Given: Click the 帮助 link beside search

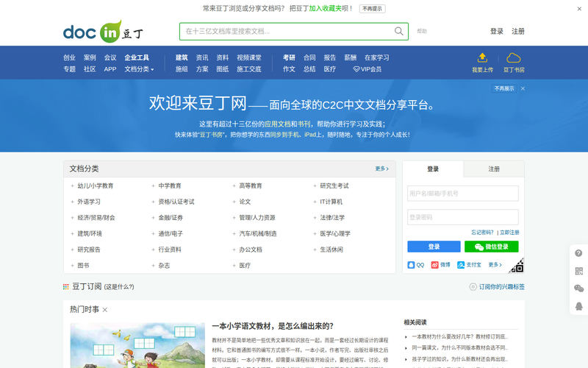Looking at the screenshot, I should tap(422, 31).
